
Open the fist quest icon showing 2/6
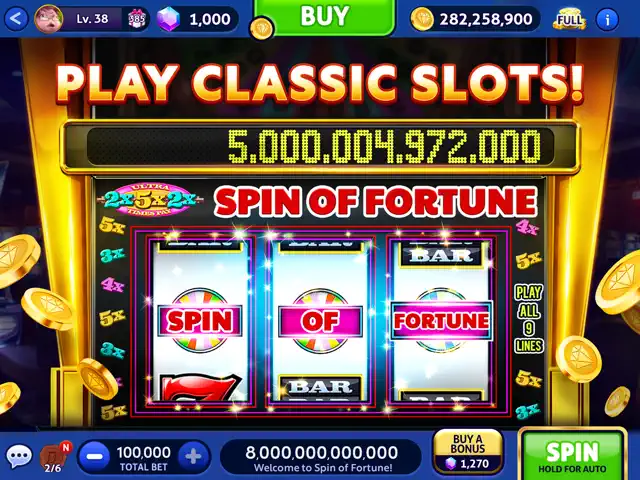(x=55, y=457)
